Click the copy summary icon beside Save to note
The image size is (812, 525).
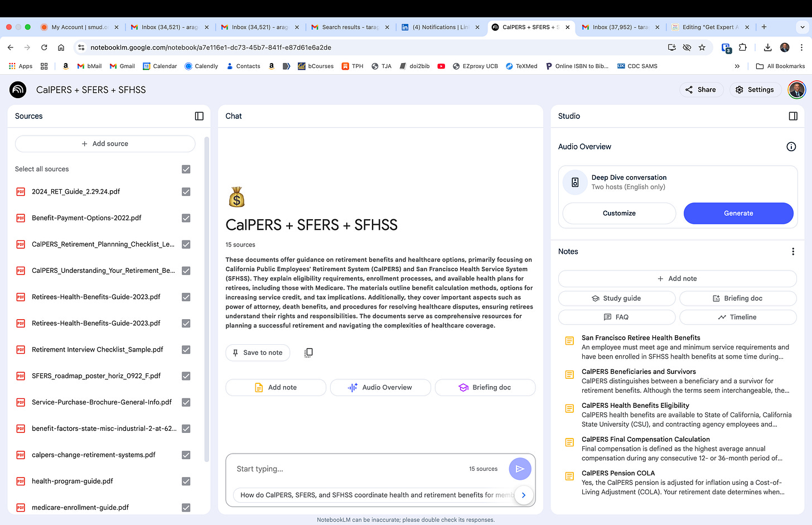tap(308, 353)
